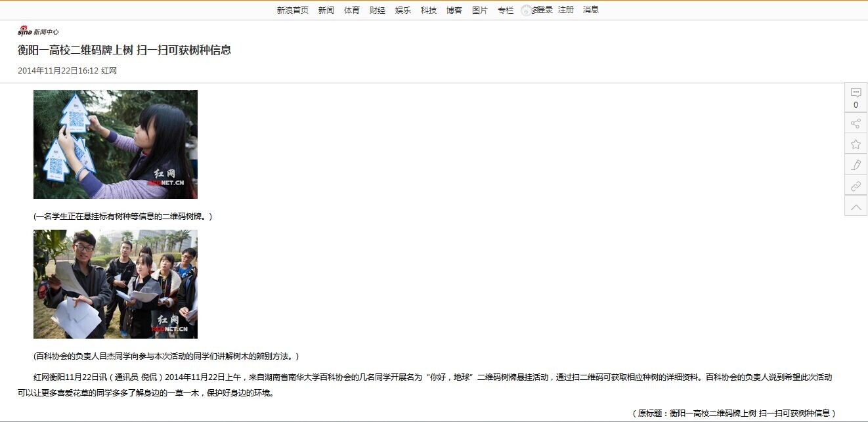Viewport: 868px width, 422px height.
Task: Click the chain link icon in the sidebar
Action: tap(856, 186)
